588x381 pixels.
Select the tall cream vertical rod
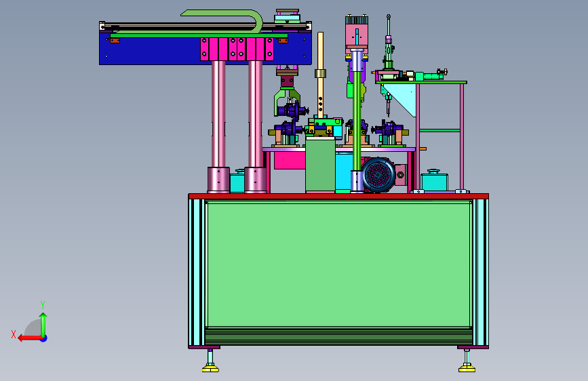coord(320,75)
